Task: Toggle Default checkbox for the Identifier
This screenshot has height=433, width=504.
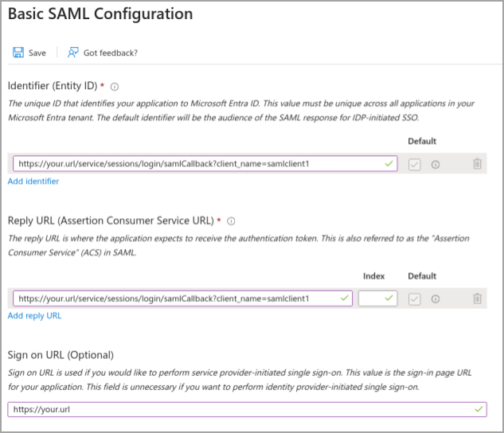Action: point(414,164)
